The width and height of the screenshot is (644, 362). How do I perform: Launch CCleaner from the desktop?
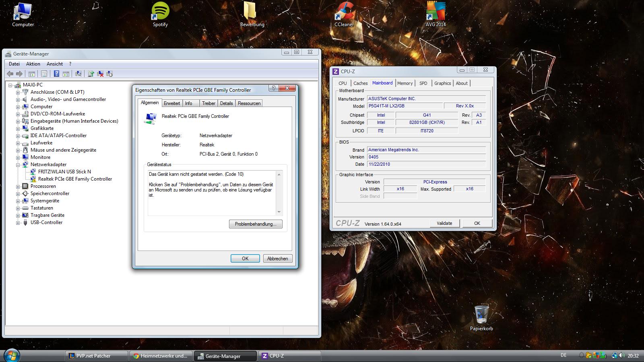(x=344, y=15)
